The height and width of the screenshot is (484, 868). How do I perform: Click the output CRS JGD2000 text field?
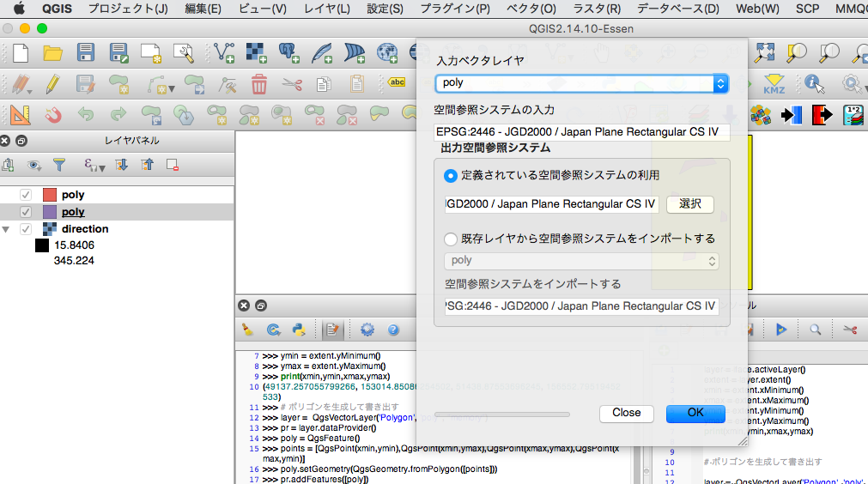(552, 204)
